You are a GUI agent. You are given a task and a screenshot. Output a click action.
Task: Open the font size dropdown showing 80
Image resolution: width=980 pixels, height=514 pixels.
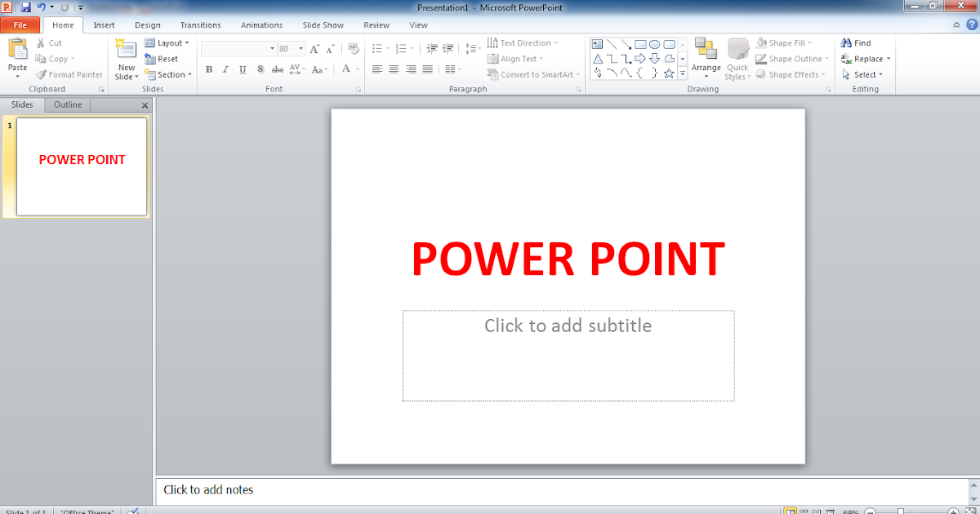pos(301,49)
